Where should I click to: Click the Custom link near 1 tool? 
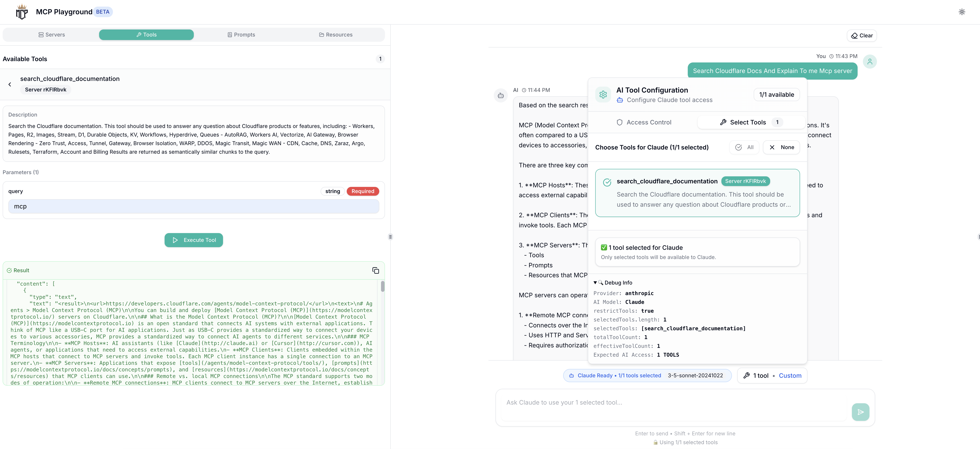(790, 376)
